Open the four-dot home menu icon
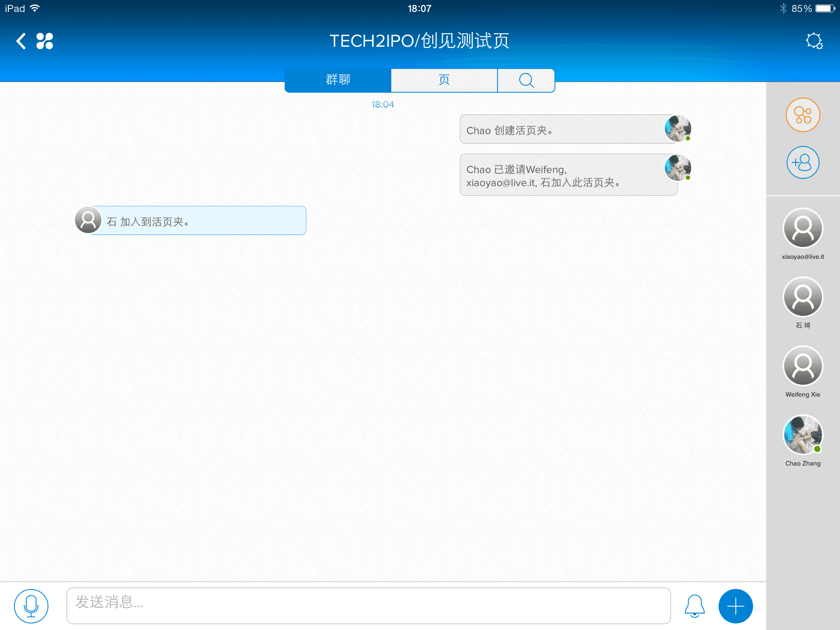This screenshot has height=630, width=840. [45, 41]
